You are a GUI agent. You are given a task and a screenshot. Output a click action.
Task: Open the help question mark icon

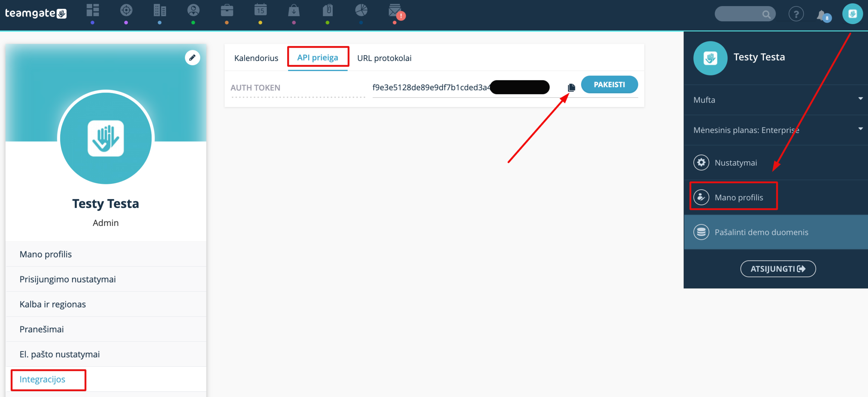796,14
